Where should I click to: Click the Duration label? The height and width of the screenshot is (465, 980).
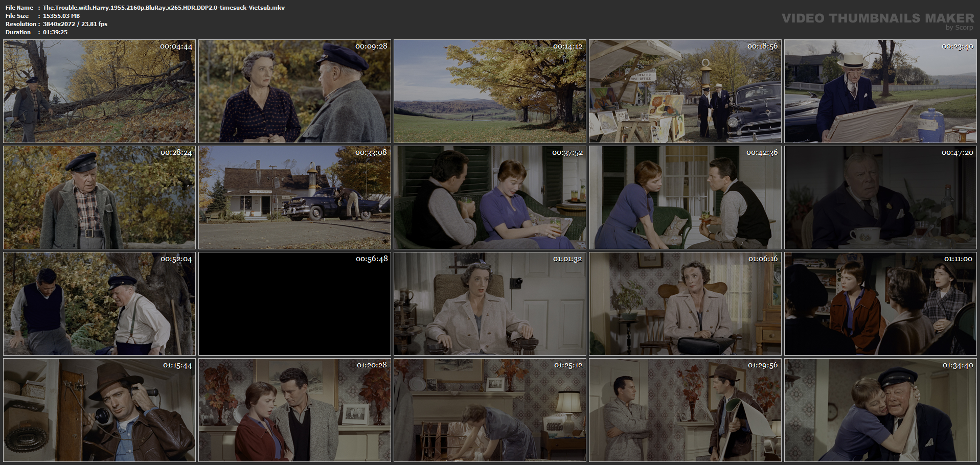[18, 32]
